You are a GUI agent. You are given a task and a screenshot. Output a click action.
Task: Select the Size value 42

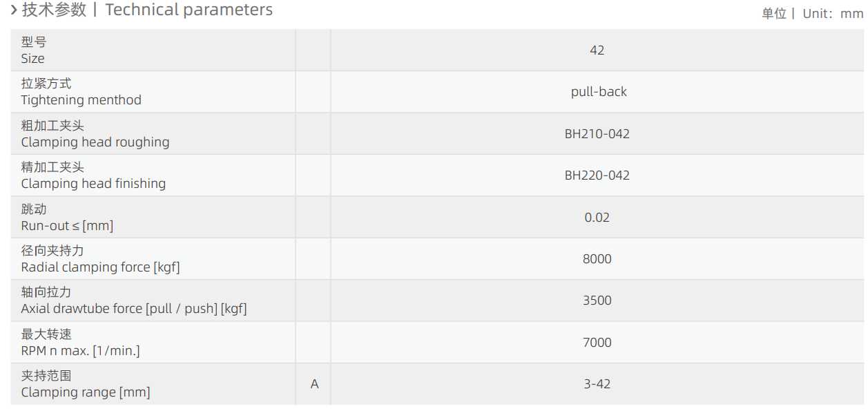click(x=597, y=50)
